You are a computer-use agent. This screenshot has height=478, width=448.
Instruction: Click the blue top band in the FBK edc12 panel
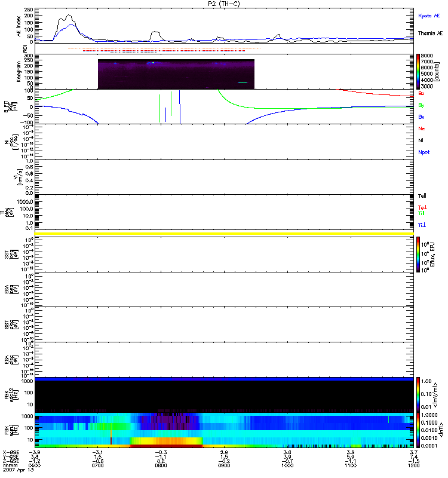[224, 379]
